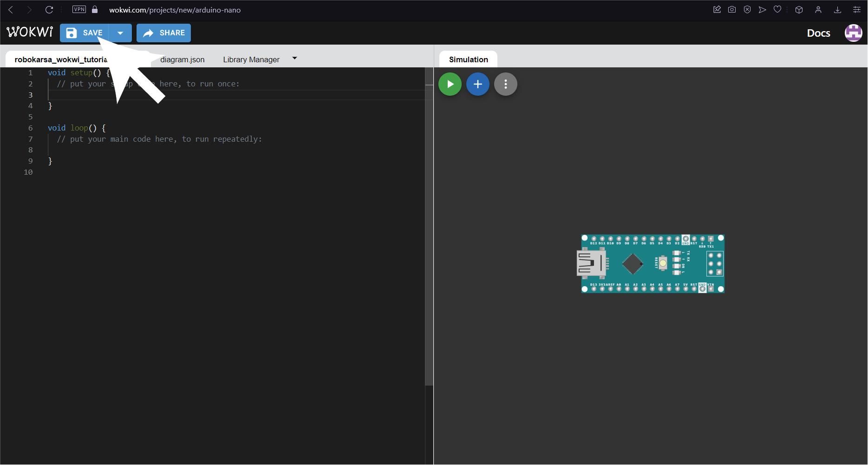The height and width of the screenshot is (465, 868).
Task: Click code line 6 'void loop() {'
Action: click(77, 128)
